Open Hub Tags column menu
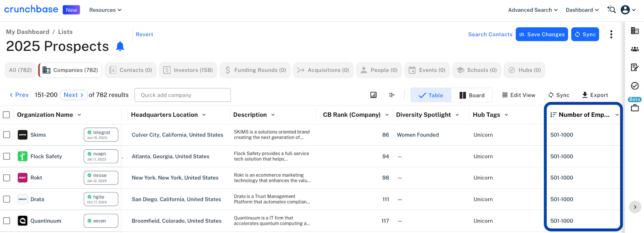Image resolution: width=644 pixels, height=233 pixels. [x=506, y=115]
